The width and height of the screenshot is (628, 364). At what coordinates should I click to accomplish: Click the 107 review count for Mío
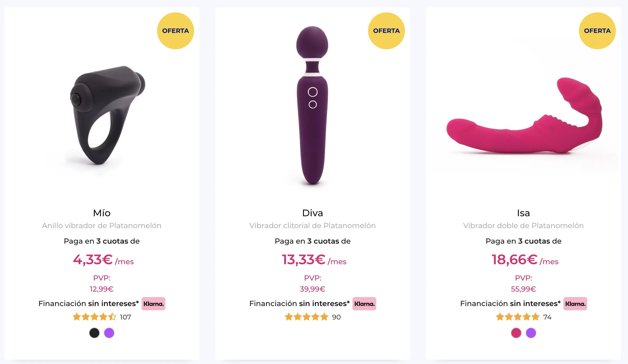(125, 317)
